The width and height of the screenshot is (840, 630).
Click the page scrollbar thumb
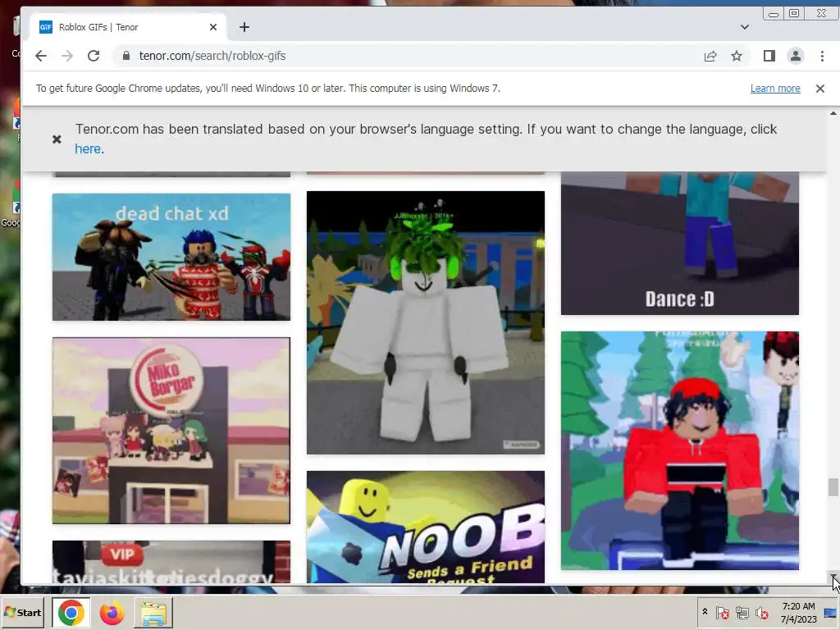833,487
